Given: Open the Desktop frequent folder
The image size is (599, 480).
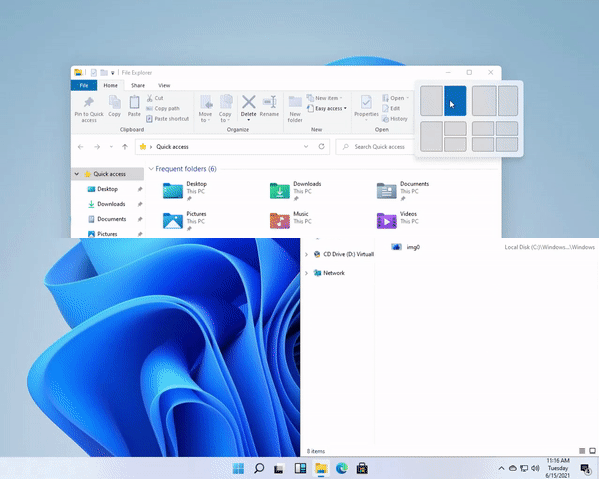Looking at the screenshot, I should tap(185, 191).
